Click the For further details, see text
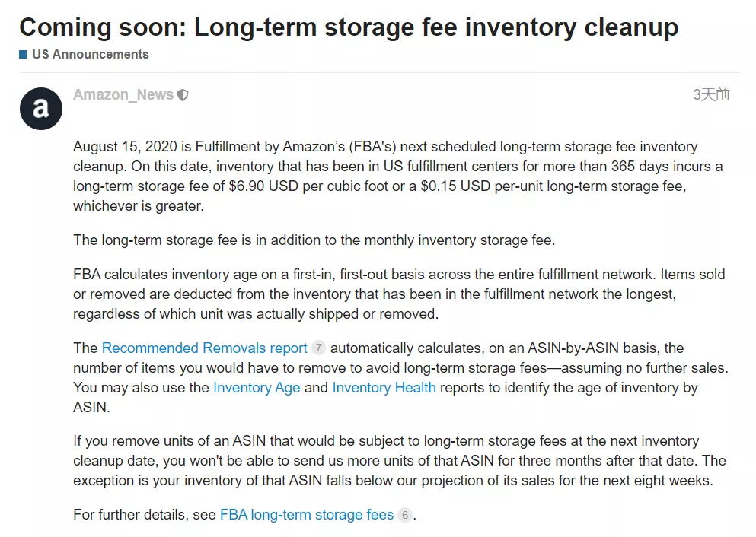This screenshot has width=756, height=537. pos(145,515)
